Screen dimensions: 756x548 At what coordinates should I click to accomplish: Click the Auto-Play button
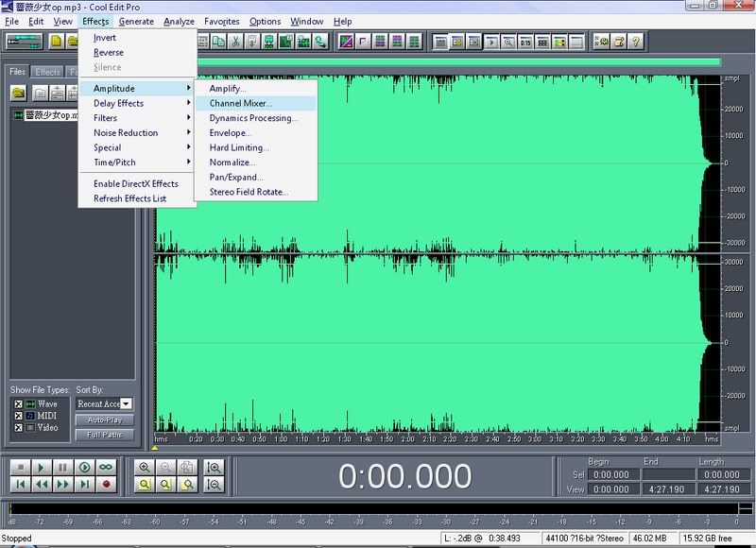[x=105, y=420]
